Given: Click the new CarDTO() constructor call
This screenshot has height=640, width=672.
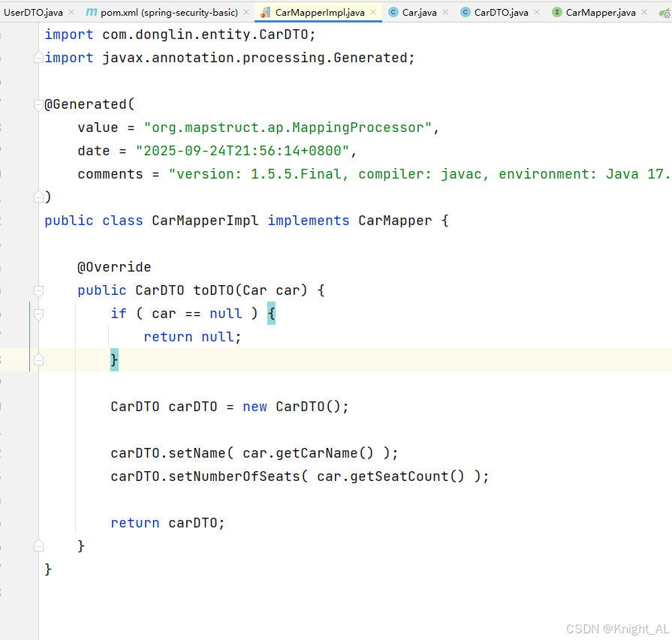Looking at the screenshot, I should click(x=295, y=407).
